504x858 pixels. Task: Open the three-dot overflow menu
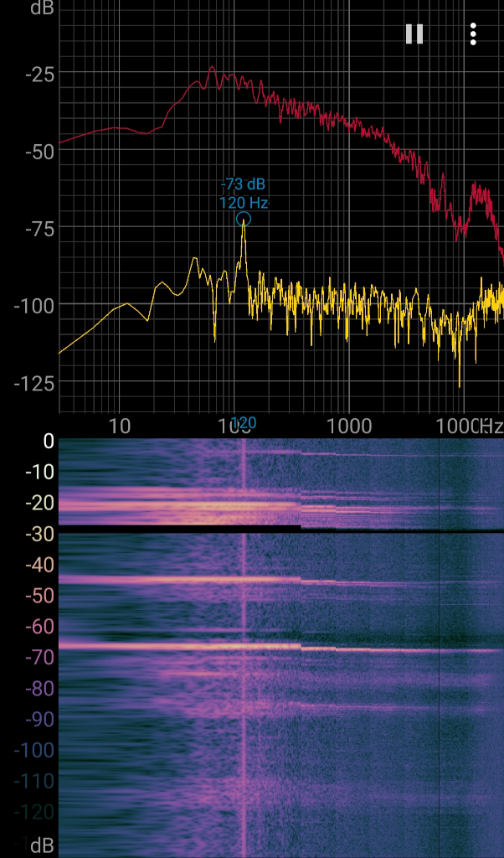(473, 34)
